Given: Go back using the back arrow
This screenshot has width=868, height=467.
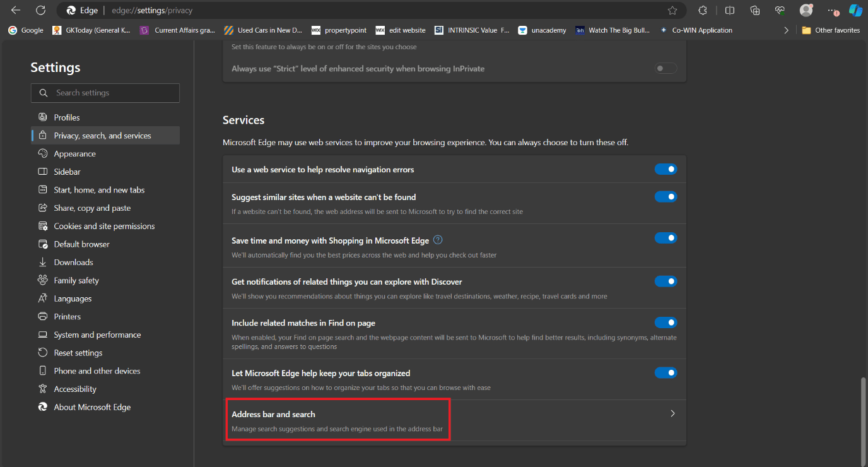Looking at the screenshot, I should point(16,10).
